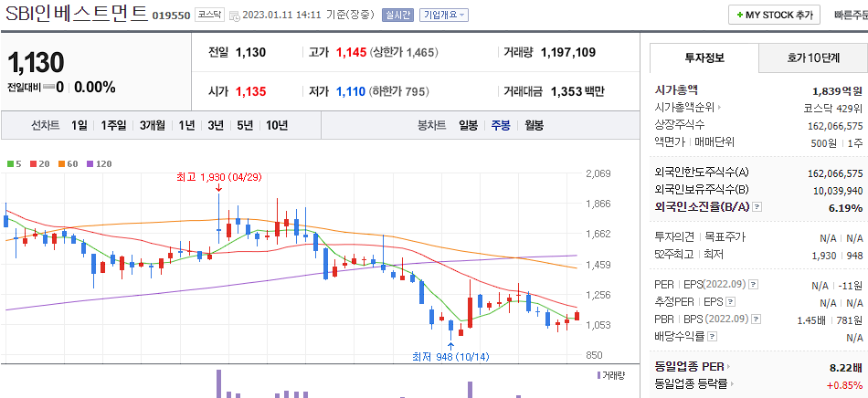Select the 일봉 candle chart

point(469,125)
